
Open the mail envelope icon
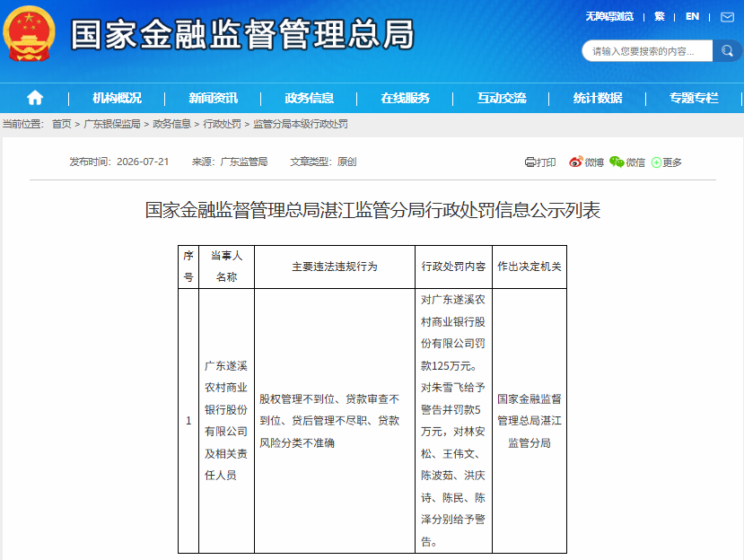click(727, 17)
